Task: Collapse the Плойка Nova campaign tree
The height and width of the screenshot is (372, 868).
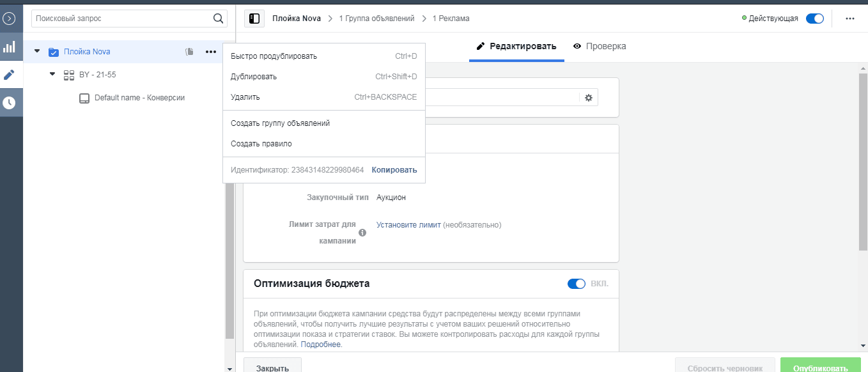Action: (x=37, y=51)
